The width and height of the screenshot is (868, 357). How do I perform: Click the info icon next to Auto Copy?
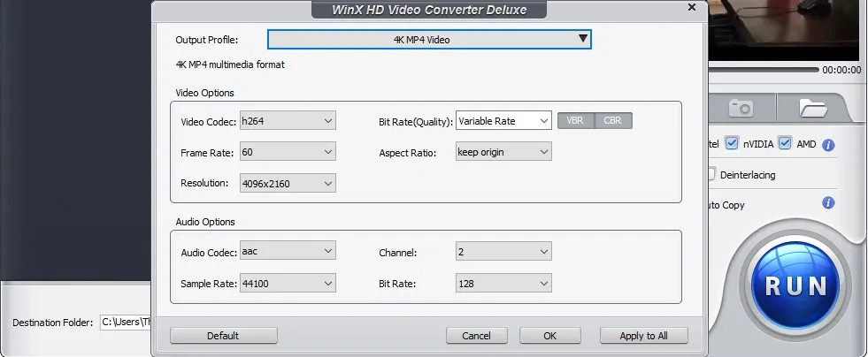(x=828, y=203)
